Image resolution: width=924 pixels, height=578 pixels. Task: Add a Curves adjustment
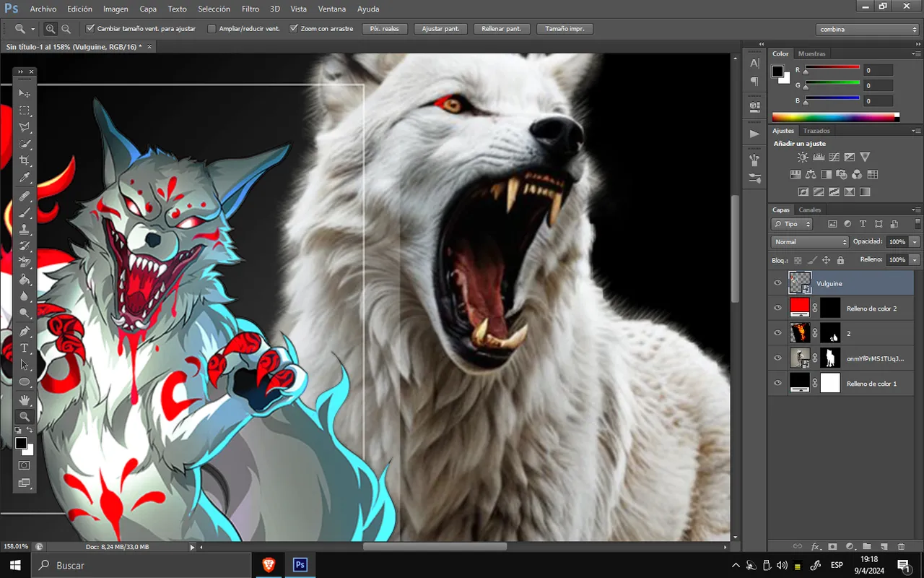click(834, 157)
